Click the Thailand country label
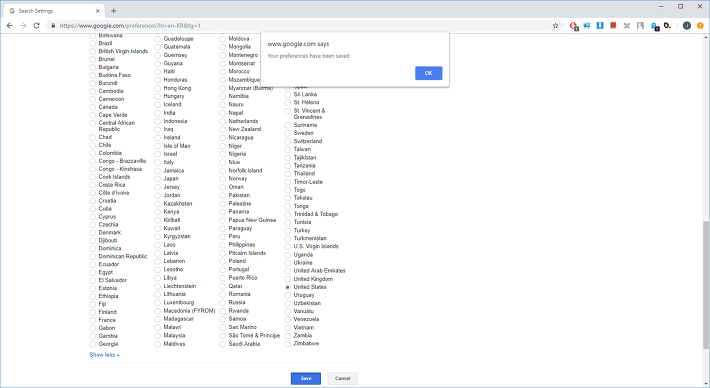The height and width of the screenshot is (388, 710). [x=304, y=173]
